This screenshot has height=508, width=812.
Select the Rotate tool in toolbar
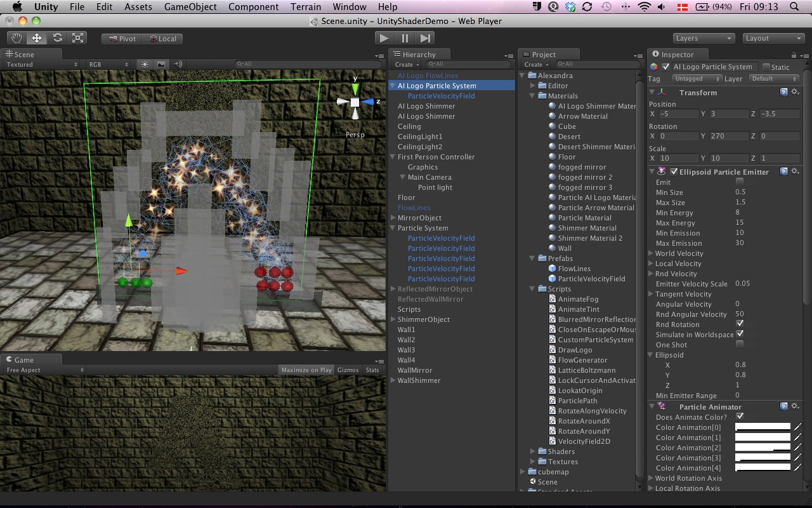pos(57,38)
